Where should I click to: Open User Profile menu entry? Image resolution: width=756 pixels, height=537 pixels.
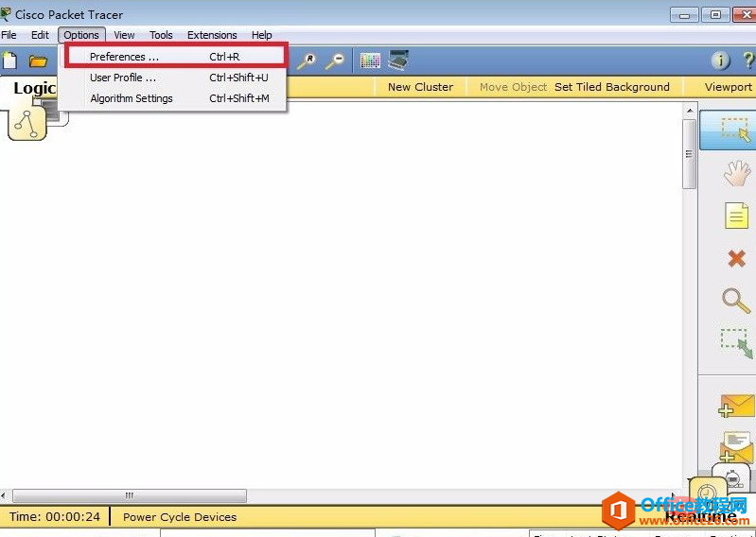coord(176,78)
